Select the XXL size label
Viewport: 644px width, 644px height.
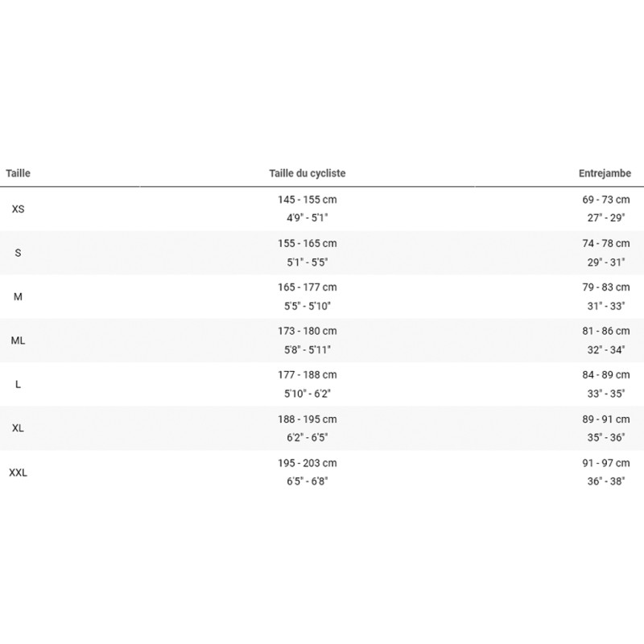[18, 473]
